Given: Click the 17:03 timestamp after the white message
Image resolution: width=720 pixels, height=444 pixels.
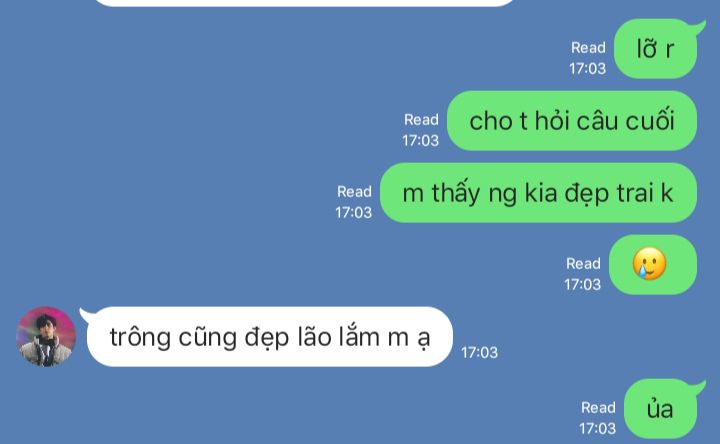Looking at the screenshot, I should 479,353.
